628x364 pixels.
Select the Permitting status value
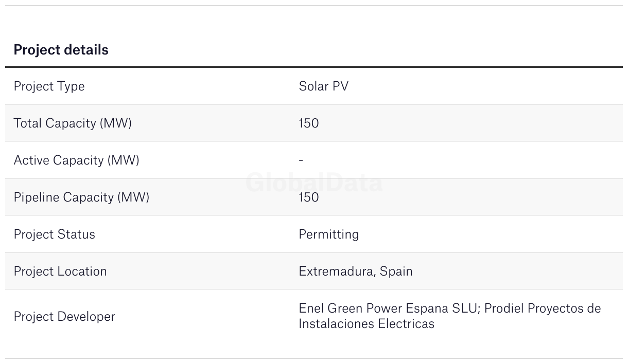click(328, 234)
